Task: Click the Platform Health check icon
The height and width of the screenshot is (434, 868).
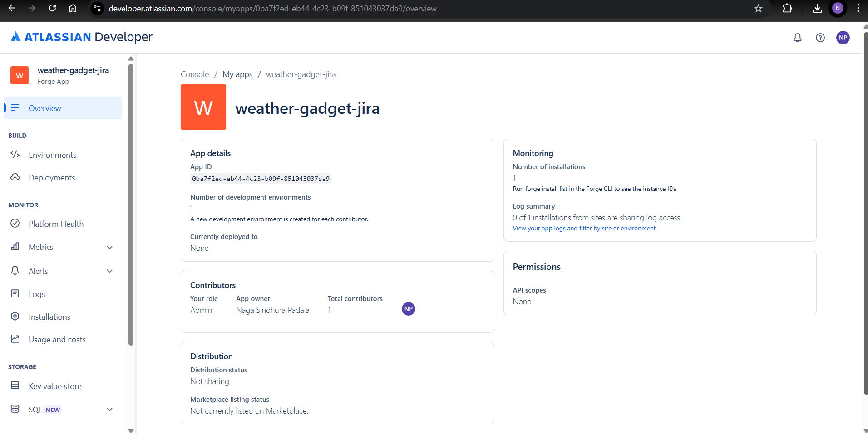Action: [15, 223]
